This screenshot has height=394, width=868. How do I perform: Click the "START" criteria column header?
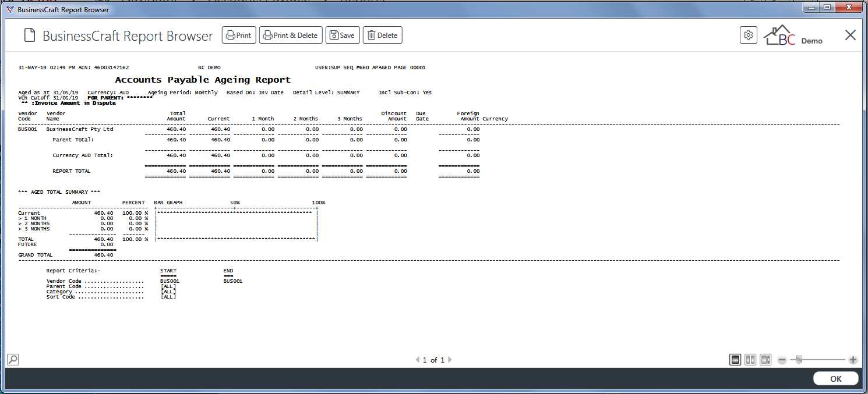(168, 271)
